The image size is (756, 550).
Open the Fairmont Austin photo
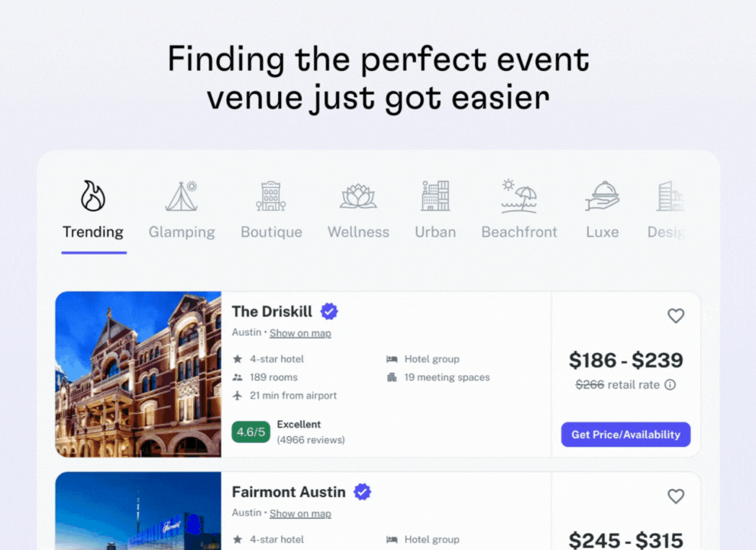[x=138, y=511]
